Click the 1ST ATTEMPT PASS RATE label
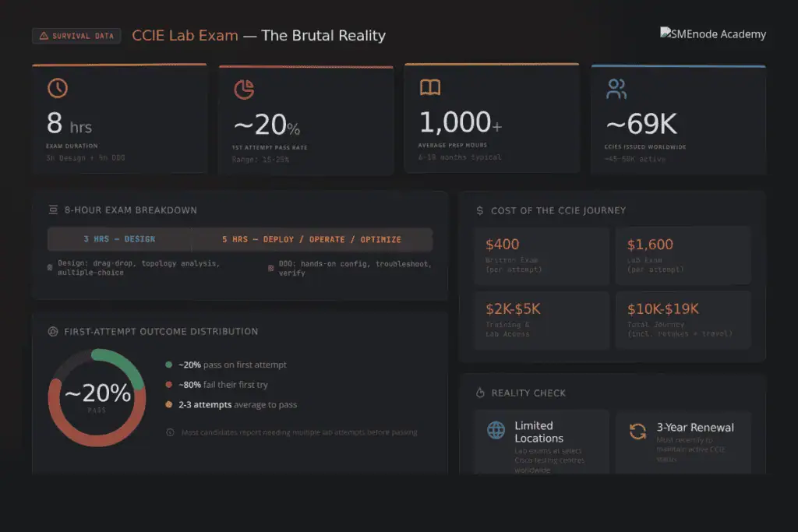The image size is (798, 532). 270,147
